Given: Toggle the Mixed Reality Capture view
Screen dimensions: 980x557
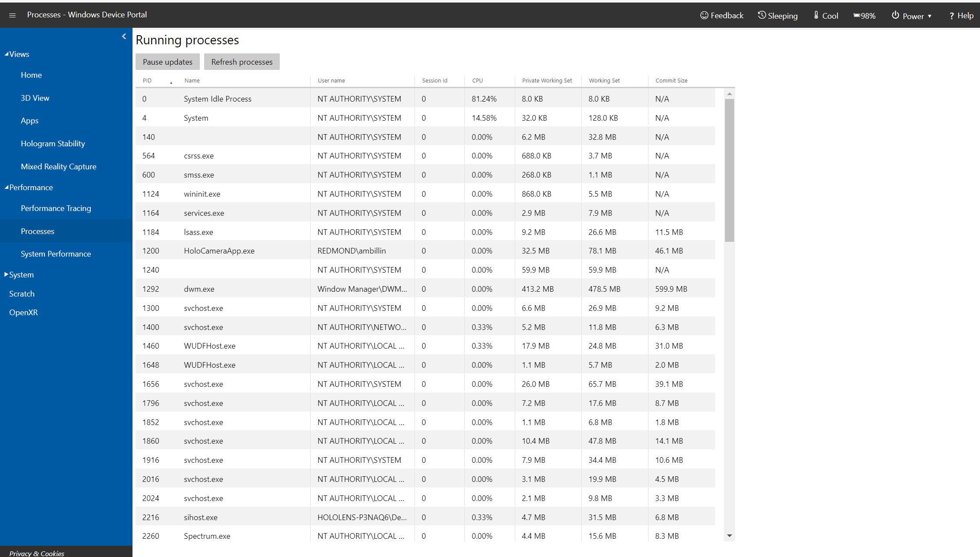Looking at the screenshot, I should [59, 165].
